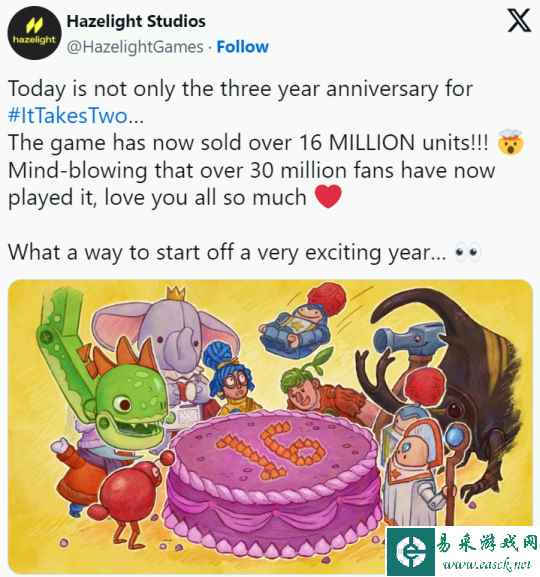540x577 pixels.
Task: Click the exploding head emoji
Action: click(x=511, y=142)
